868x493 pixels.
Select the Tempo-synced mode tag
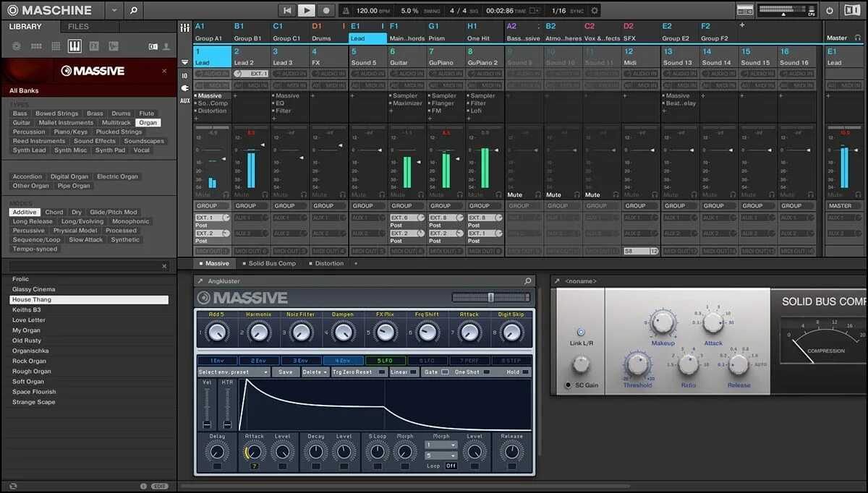pyautogui.click(x=35, y=249)
